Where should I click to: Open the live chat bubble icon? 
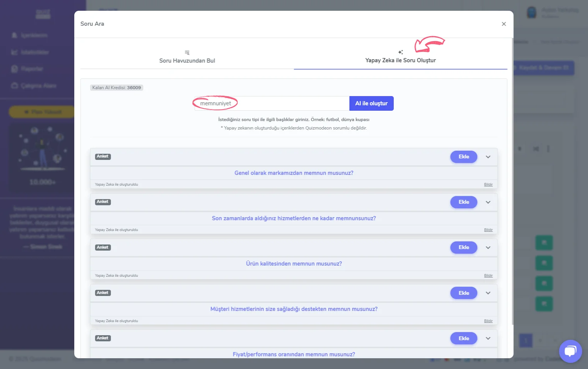tap(570, 351)
